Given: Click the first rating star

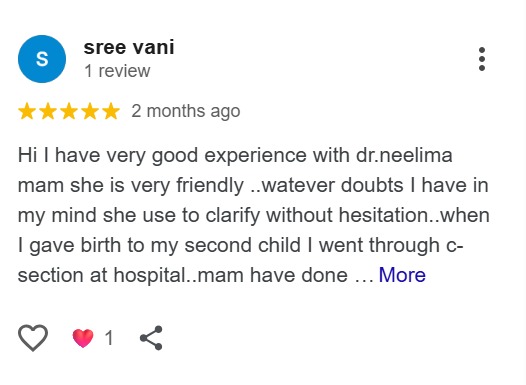Looking at the screenshot, I should coord(27,111).
